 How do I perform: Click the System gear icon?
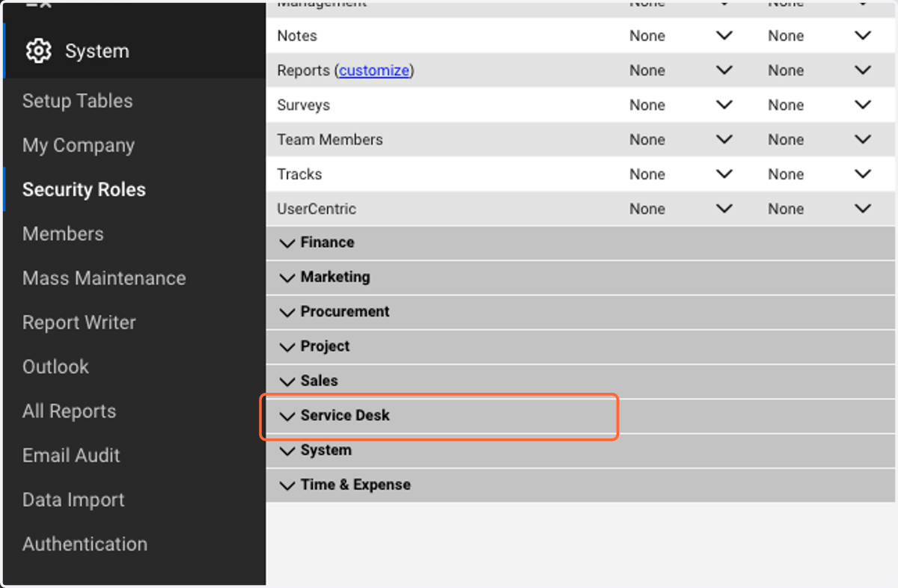pyautogui.click(x=38, y=51)
